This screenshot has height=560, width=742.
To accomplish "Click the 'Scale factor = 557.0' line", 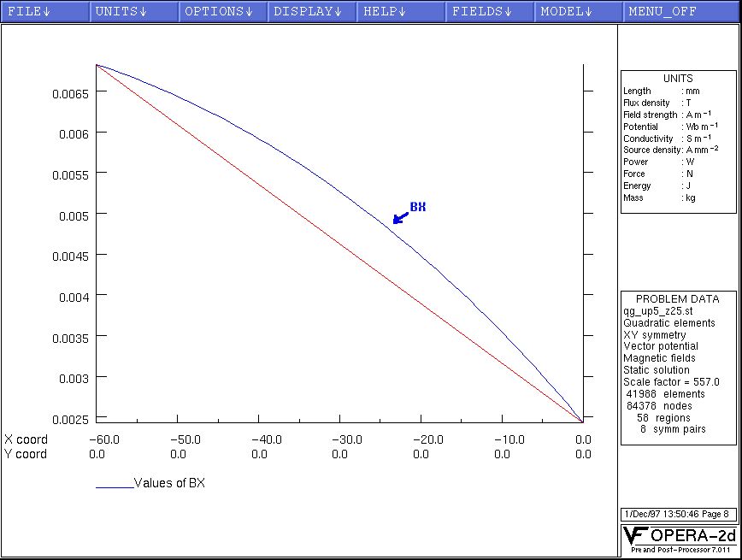I will pyautogui.click(x=672, y=382).
